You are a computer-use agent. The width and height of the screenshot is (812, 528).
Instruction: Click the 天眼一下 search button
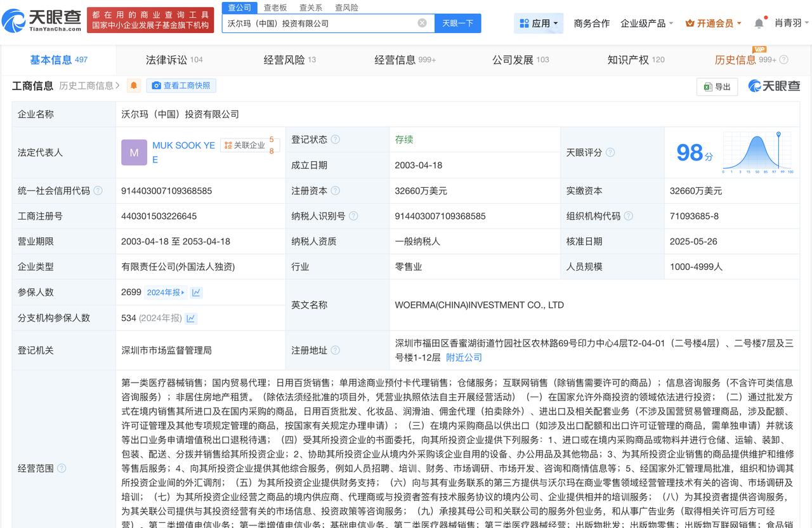tap(457, 23)
